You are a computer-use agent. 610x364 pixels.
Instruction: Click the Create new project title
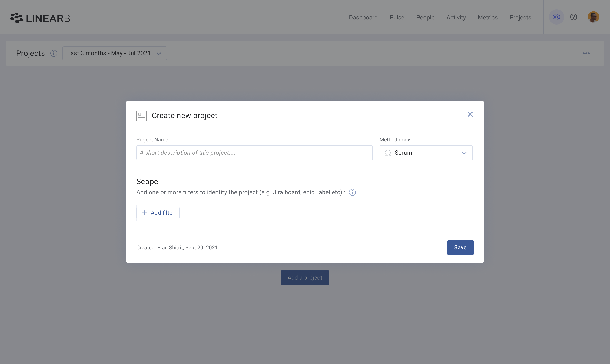(184, 116)
